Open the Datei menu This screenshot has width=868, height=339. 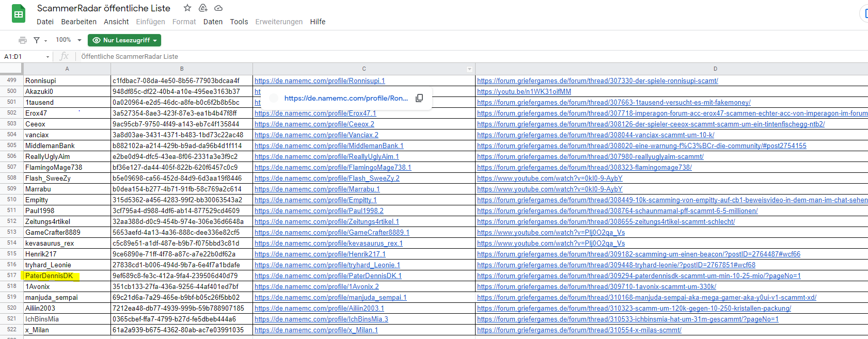click(x=45, y=22)
